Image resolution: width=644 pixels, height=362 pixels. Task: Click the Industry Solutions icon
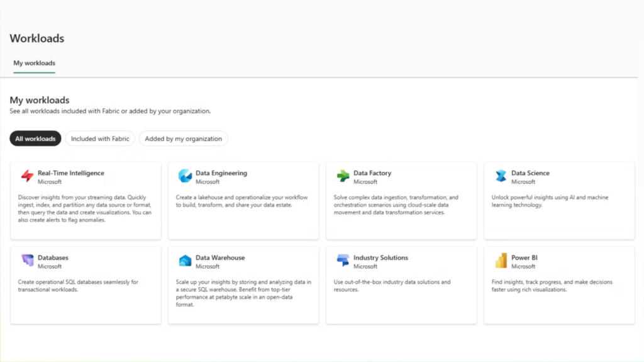click(x=343, y=261)
